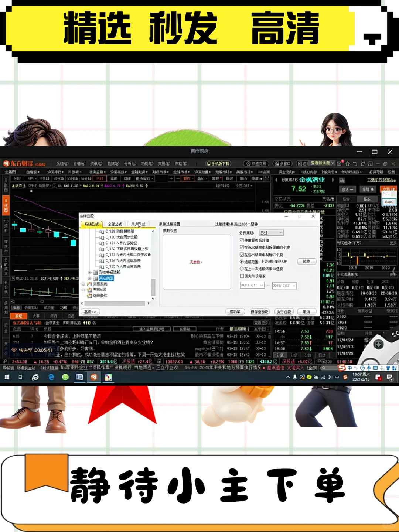Toggle 使用复权后数据 checkbox

point(242,240)
